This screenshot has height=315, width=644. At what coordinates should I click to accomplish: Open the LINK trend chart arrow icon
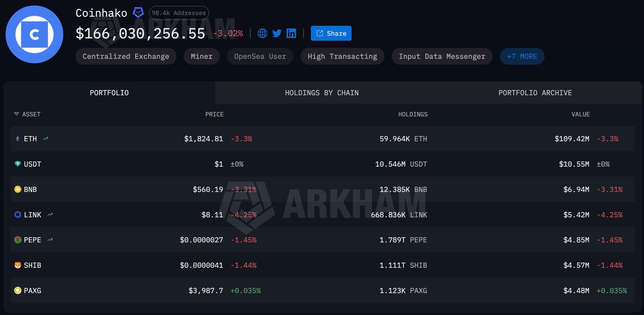(x=50, y=215)
